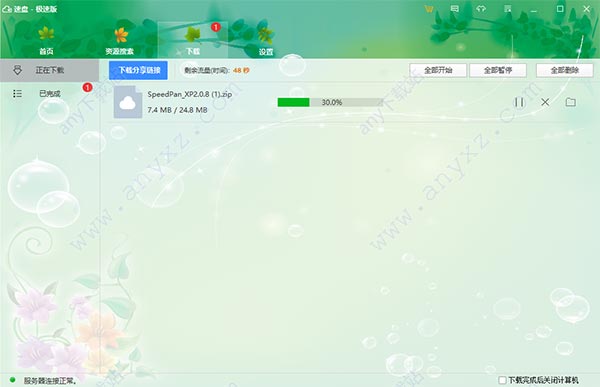Screen dimensions: 600x387
Task: Open the download folder icon for SpeedPan zip
Action: [571, 102]
